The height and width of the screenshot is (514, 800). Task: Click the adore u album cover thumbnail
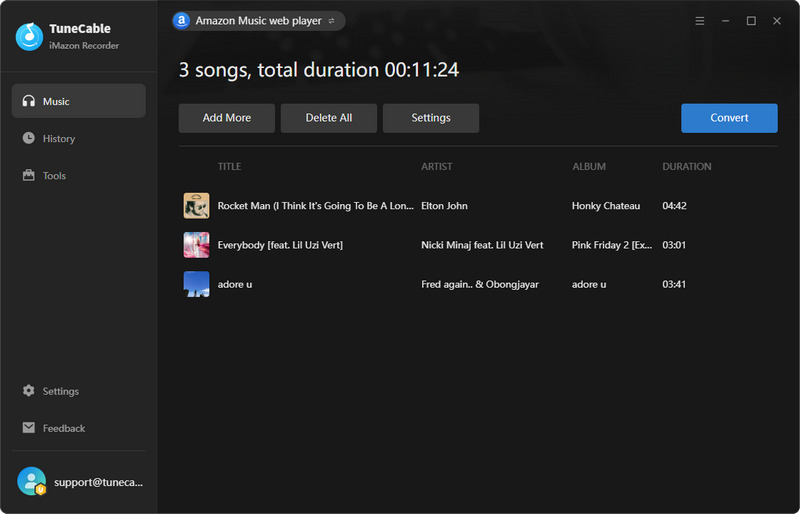196,284
